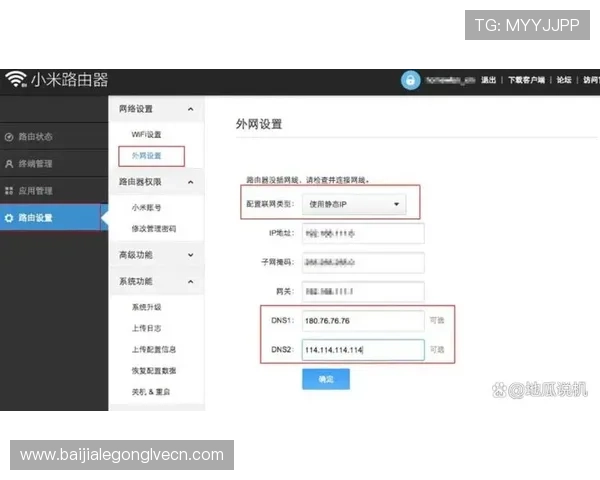The image size is (600, 480).
Task: Click the blue lock account icon
Action: click(410, 80)
